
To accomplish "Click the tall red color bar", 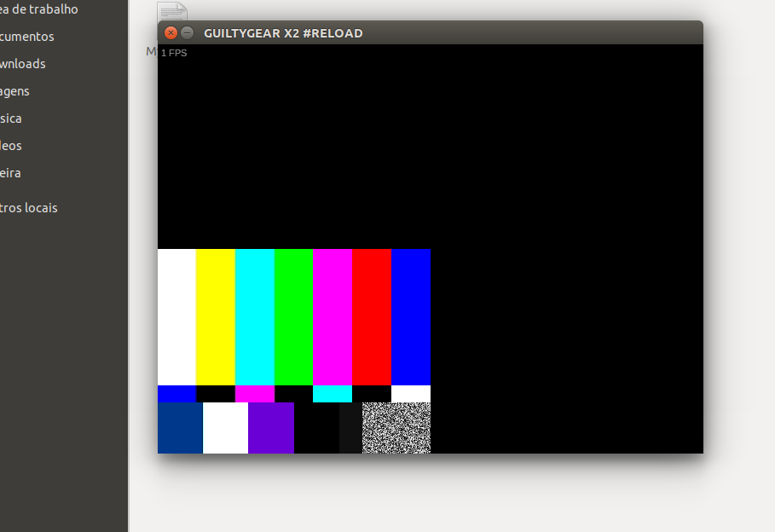I will (372, 317).
